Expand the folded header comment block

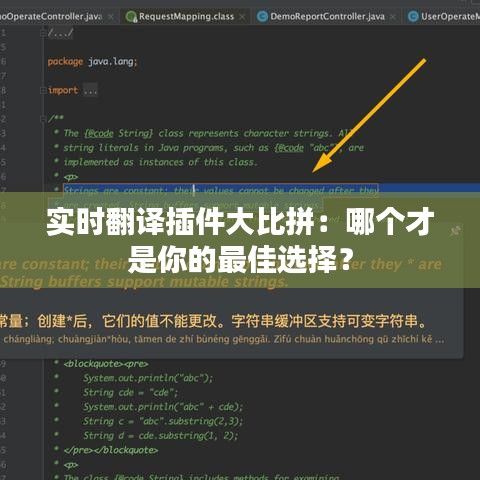(x=43, y=33)
